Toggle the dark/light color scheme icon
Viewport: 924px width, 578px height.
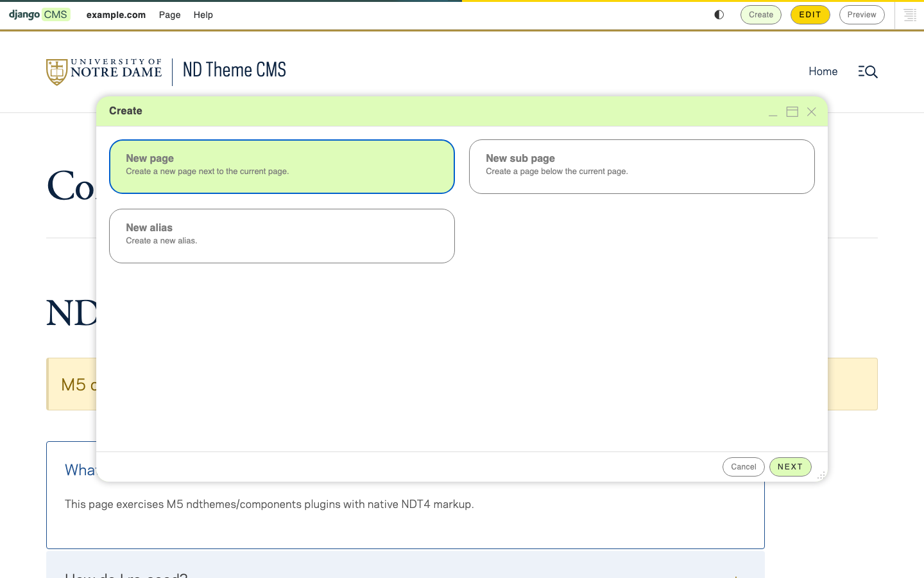coord(719,15)
